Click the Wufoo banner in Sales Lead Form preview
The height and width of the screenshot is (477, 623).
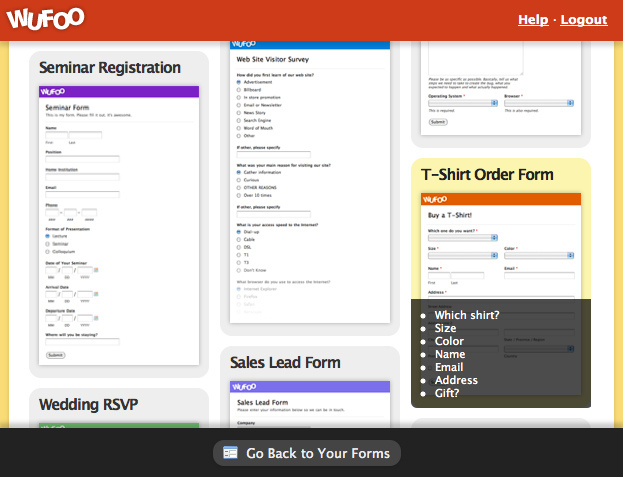click(x=310, y=387)
